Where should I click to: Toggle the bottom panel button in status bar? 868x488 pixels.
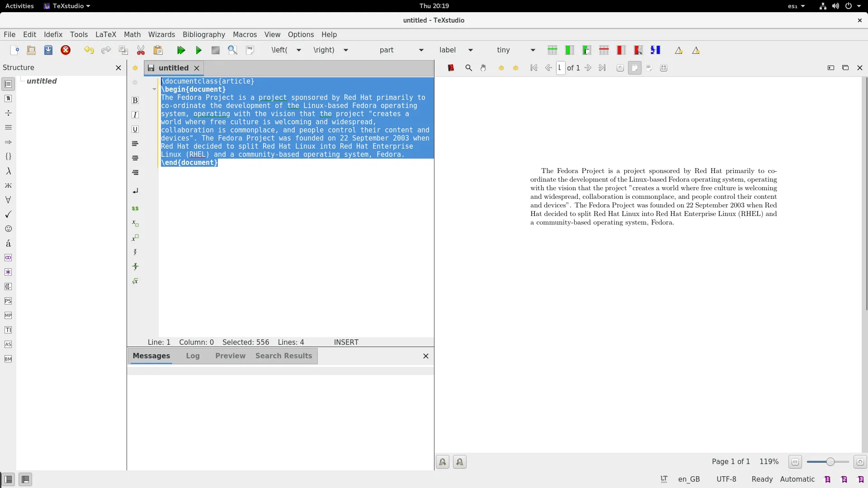[x=25, y=479]
